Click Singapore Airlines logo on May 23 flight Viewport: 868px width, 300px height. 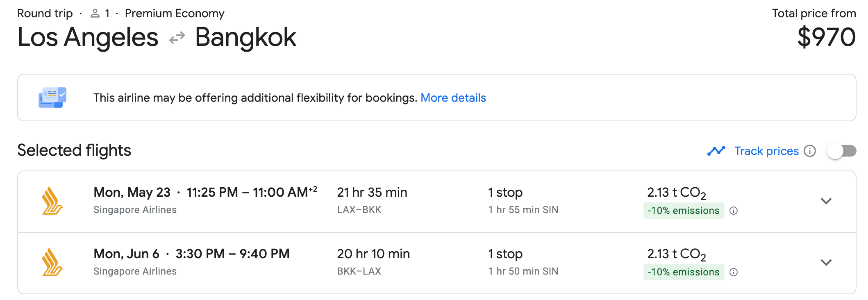[52, 201]
